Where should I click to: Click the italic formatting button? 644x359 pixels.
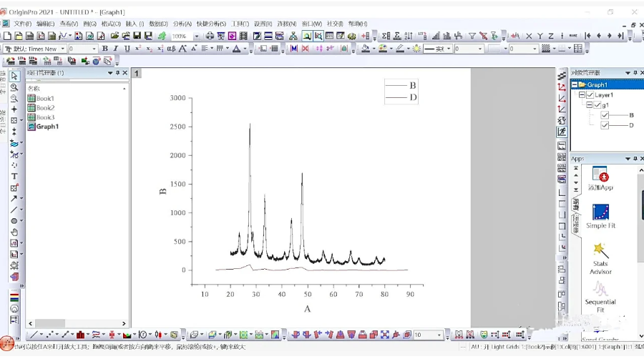click(x=116, y=49)
